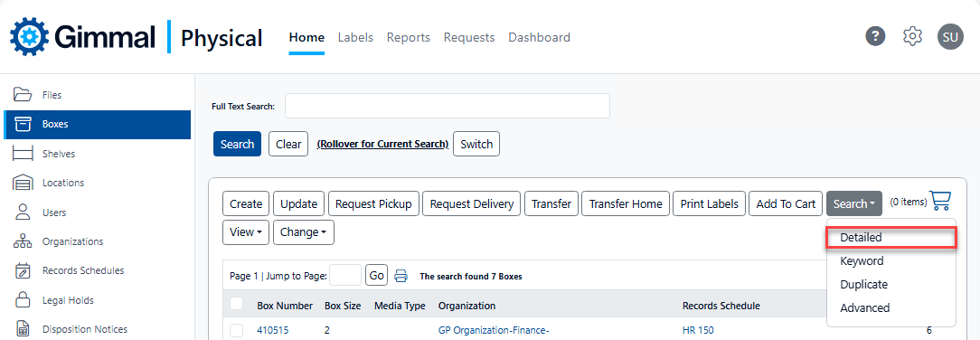Click the Request Pickup button
Image resolution: width=980 pixels, height=340 pixels.
point(373,203)
